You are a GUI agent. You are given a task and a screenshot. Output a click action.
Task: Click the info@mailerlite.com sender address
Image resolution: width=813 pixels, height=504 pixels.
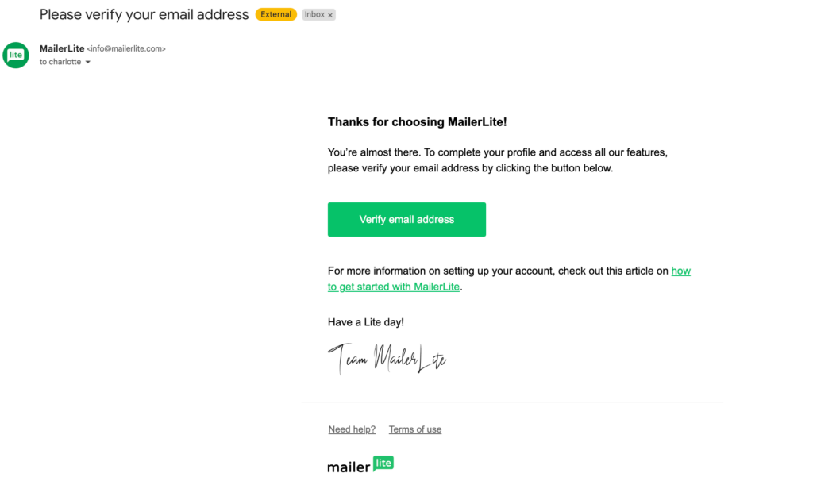tap(126, 48)
